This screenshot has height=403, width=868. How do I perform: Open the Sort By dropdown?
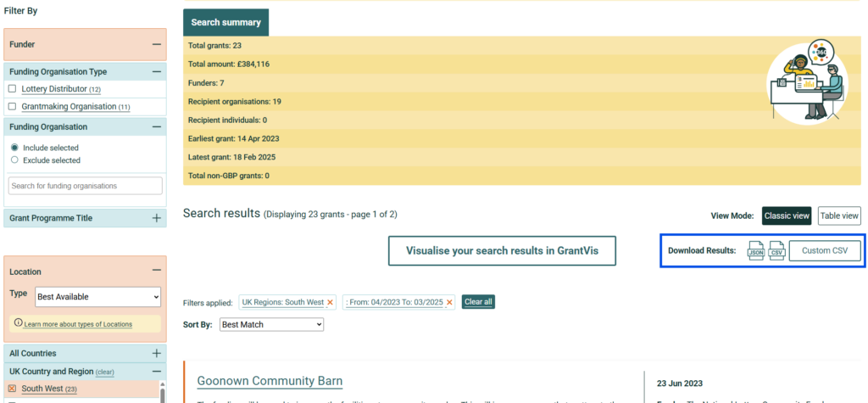[270, 325]
